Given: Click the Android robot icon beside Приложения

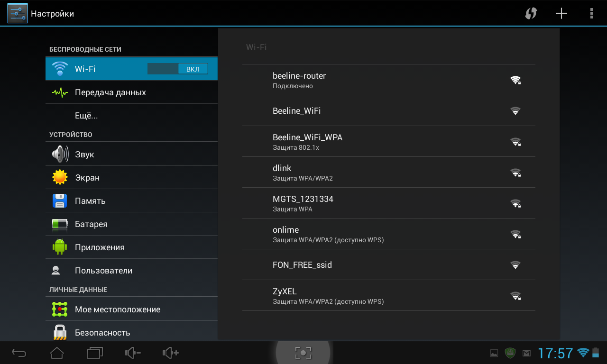Looking at the screenshot, I should (60, 247).
